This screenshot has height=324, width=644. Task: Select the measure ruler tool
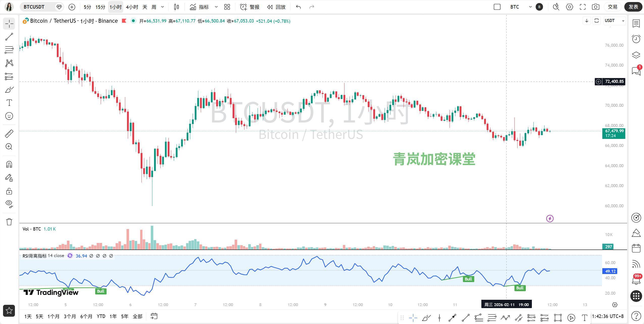(x=9, y=134)
